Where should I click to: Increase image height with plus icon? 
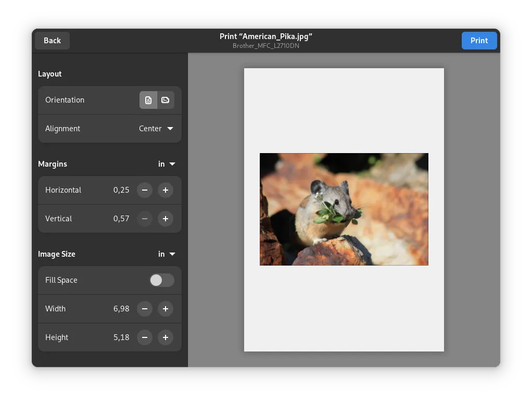point(166,337)
